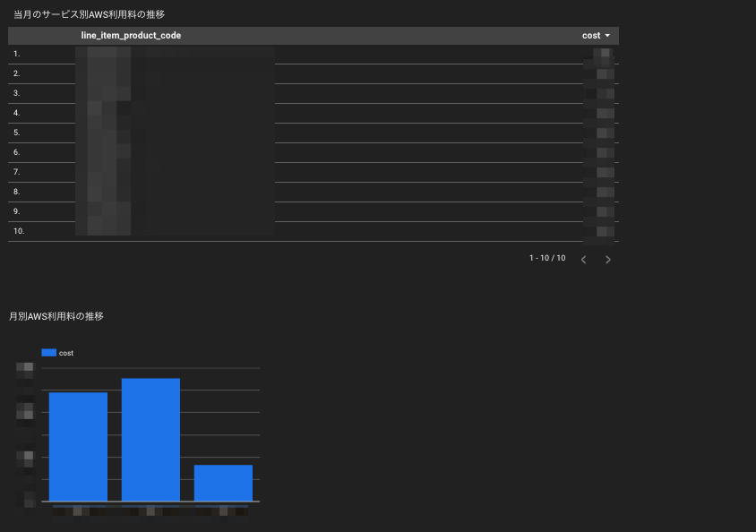Sort by line_item_product_code column header
Image resolution: width=756 pixels, height=532 pixels.
point(131,36)
